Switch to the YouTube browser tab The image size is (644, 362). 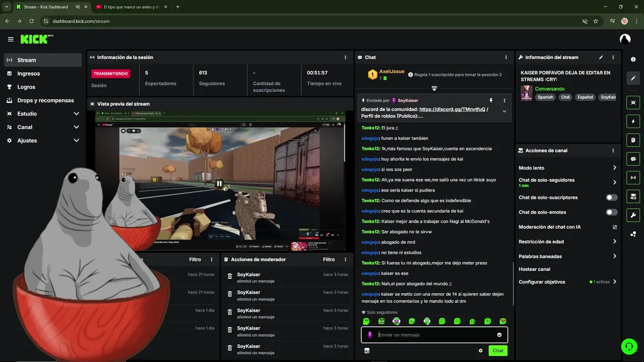131,7
